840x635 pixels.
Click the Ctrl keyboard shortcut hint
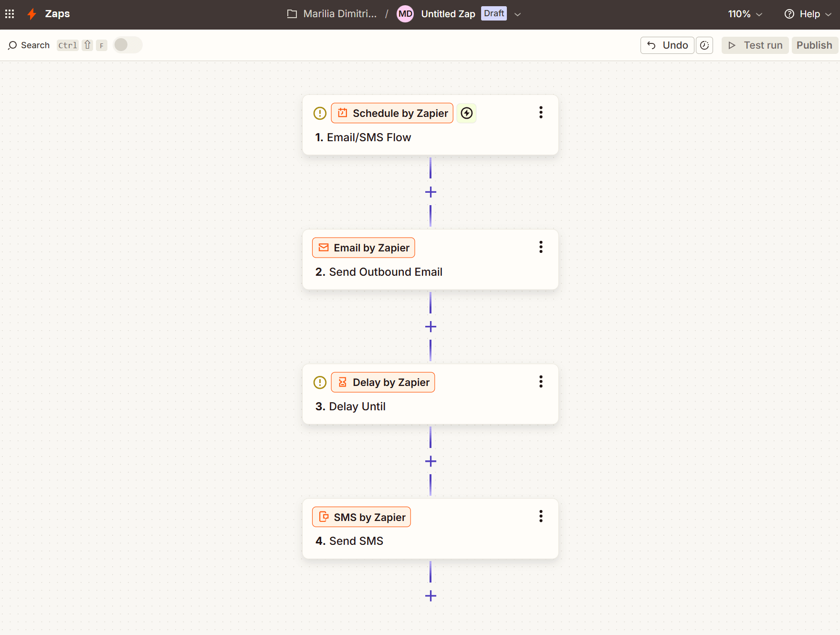click(68, 45)
